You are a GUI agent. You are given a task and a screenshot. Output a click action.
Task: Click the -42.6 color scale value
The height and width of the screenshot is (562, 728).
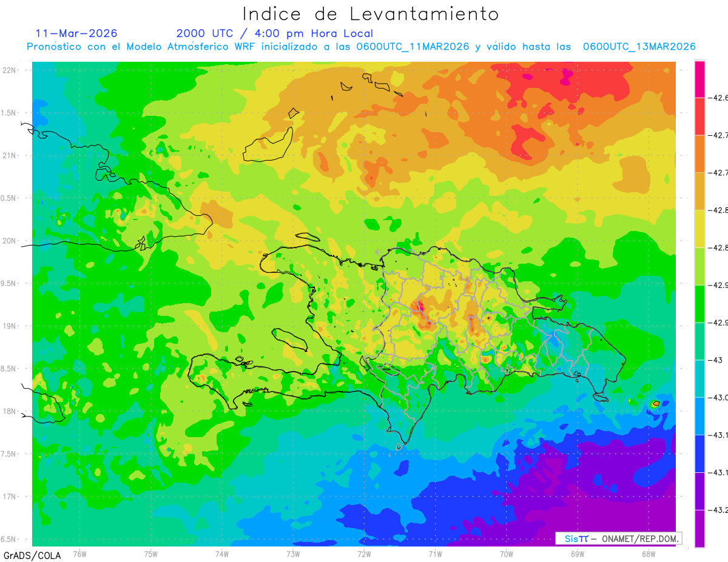(718, 97)
